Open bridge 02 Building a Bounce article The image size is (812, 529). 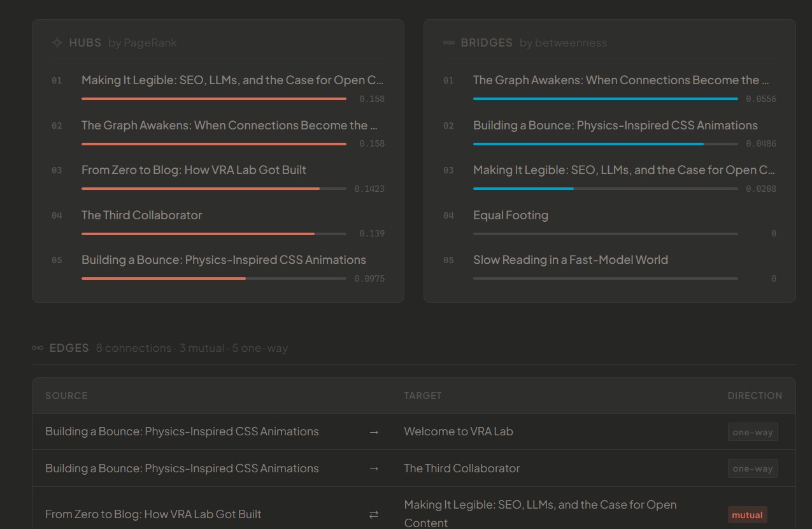click(615, 125)
